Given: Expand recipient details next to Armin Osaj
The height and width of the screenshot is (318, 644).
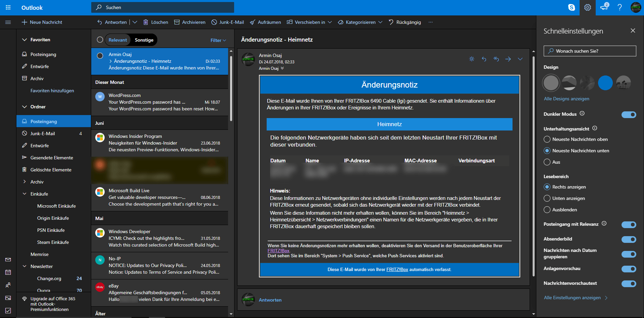Looking at the screenshot, I should click(282, 68).
